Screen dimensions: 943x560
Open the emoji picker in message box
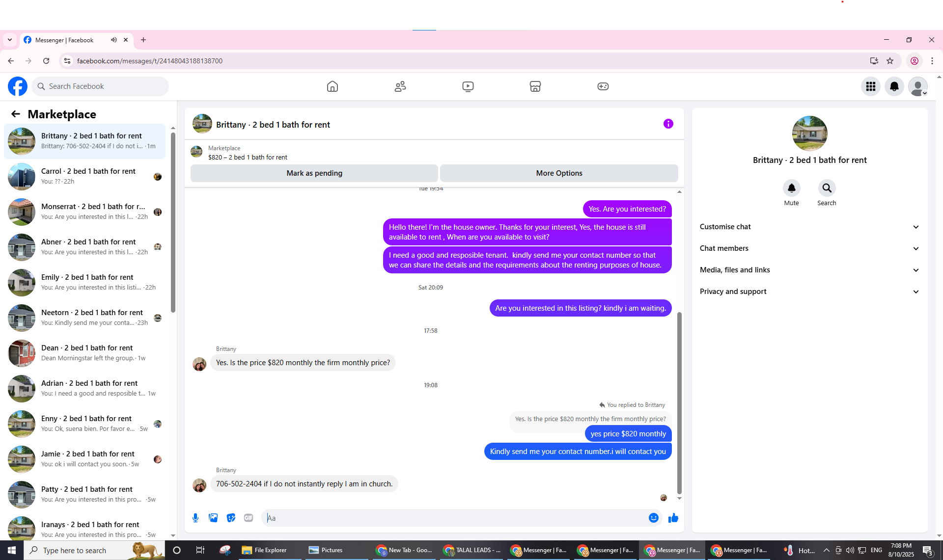click(x=653, y=518)
